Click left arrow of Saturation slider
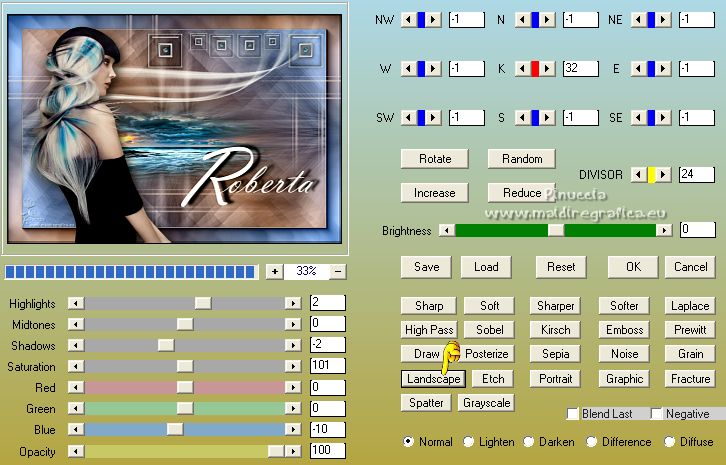The image size is (726, 465). (75, 367)
